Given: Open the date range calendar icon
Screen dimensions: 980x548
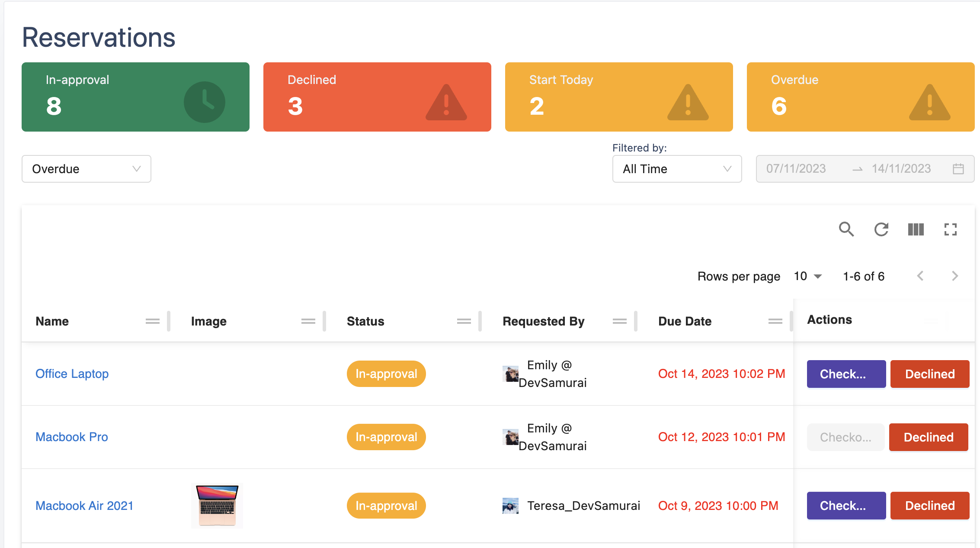Looking at the screenshot, I should (x=958, y=169).
